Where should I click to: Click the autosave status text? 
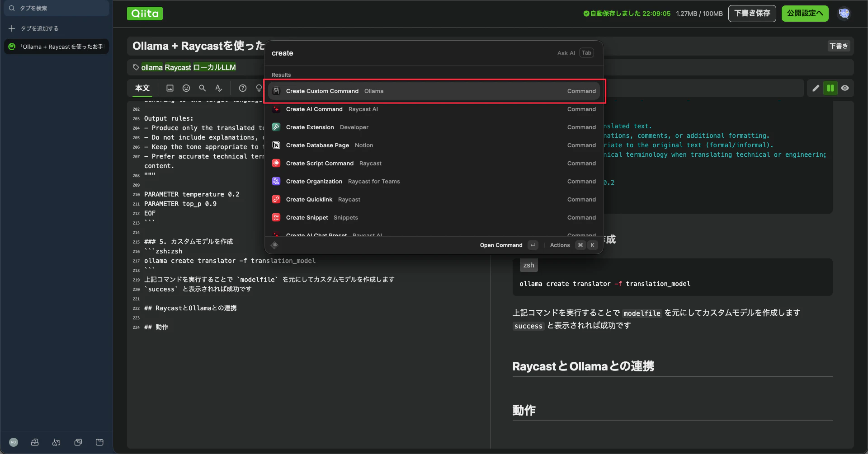tap(627, 14)
